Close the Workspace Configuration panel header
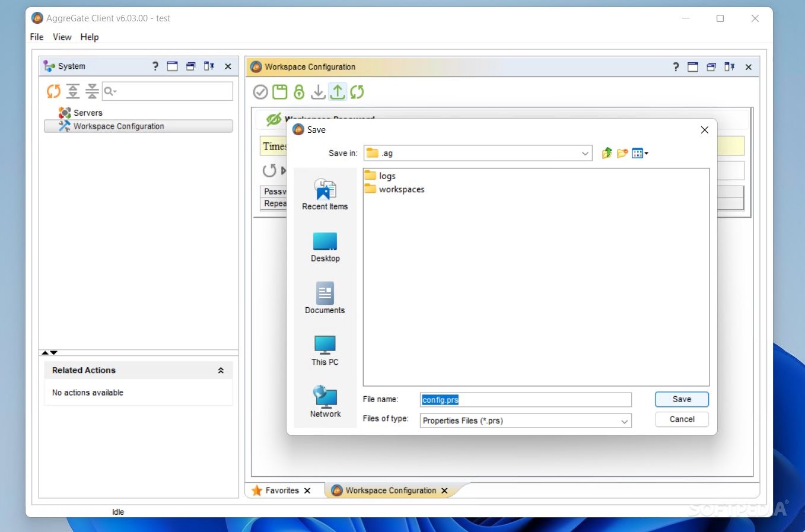 (749, 67)
